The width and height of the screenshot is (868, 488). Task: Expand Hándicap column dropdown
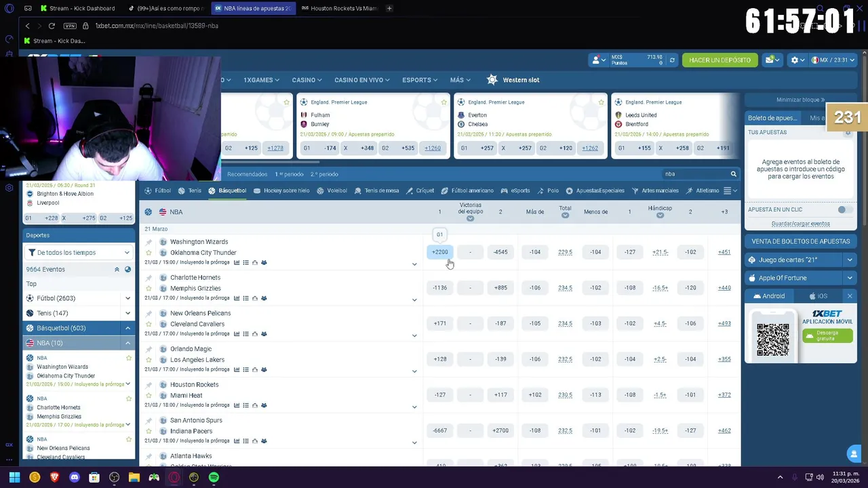660,216
